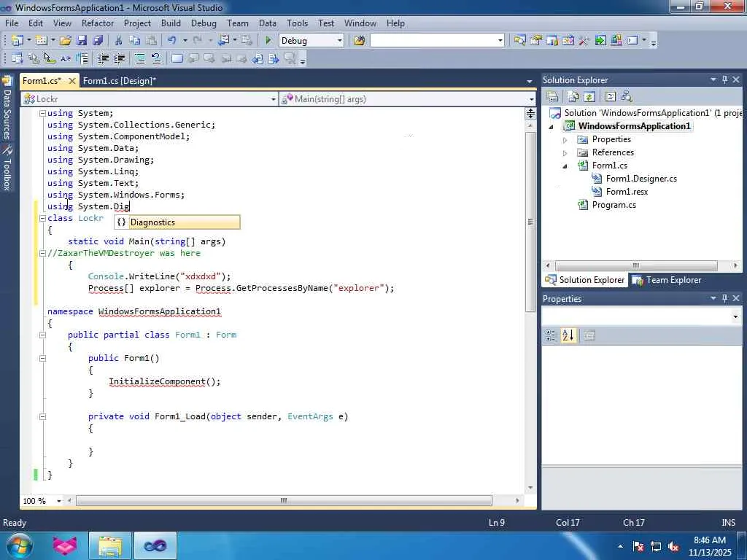This screenshot has height=560, width=747.
Task: Toggle pin on Properties panel
Action: click(724, 298)
